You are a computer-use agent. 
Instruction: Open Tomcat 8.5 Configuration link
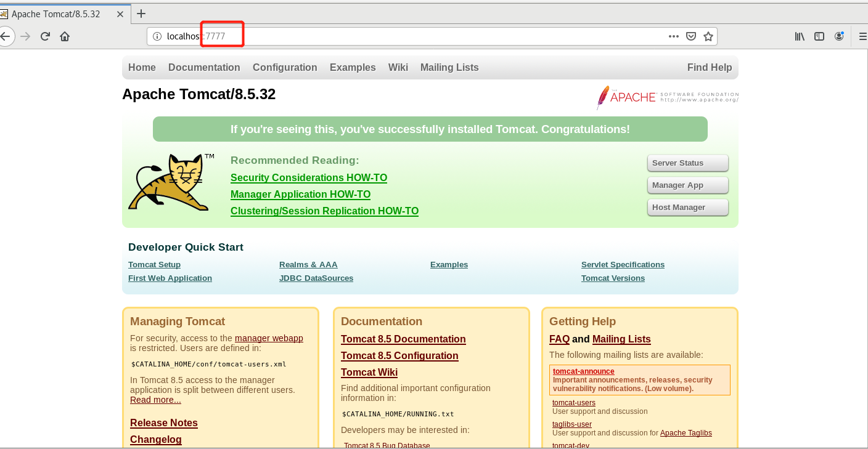click(399, 356)
